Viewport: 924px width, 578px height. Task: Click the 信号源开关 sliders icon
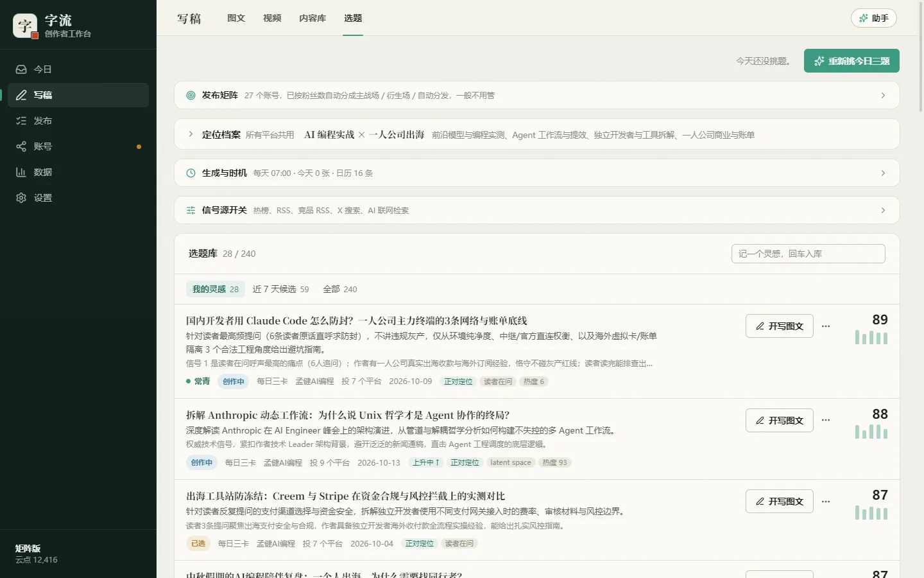click(x=191, y=210)
